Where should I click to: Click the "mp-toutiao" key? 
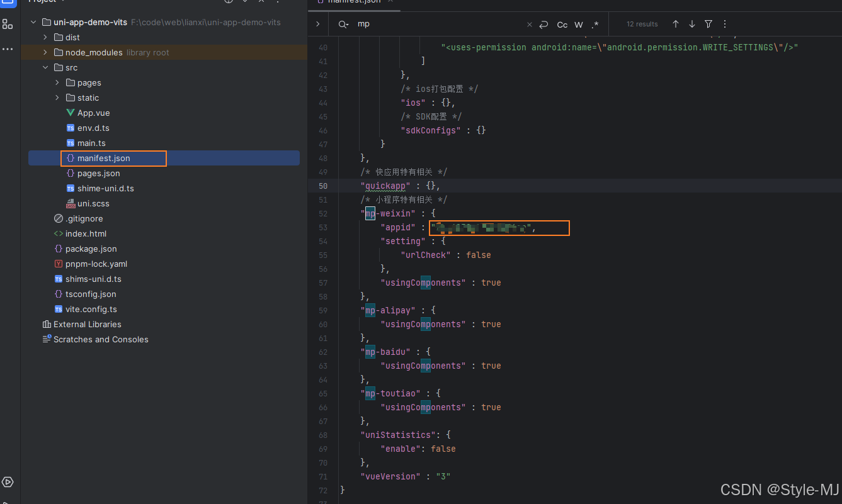click(390, 393)
